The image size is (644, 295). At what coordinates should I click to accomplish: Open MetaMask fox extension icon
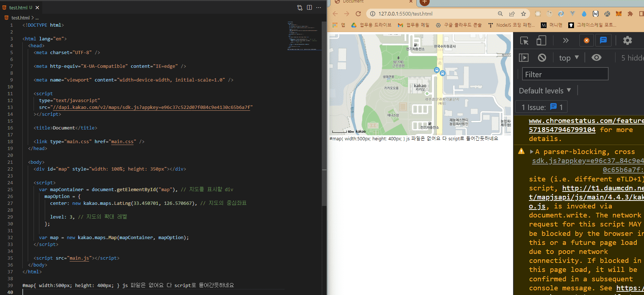[x=619, y=14]
